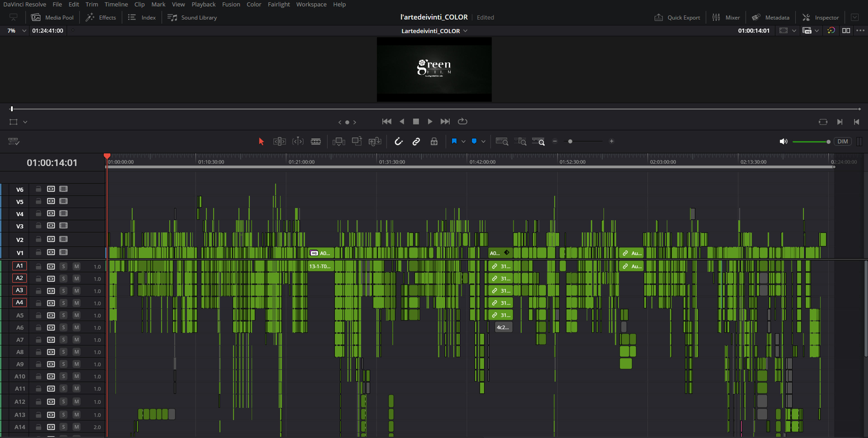868x438 pixels.
Task: Lock the V6 video track
Action: point(38,189)
